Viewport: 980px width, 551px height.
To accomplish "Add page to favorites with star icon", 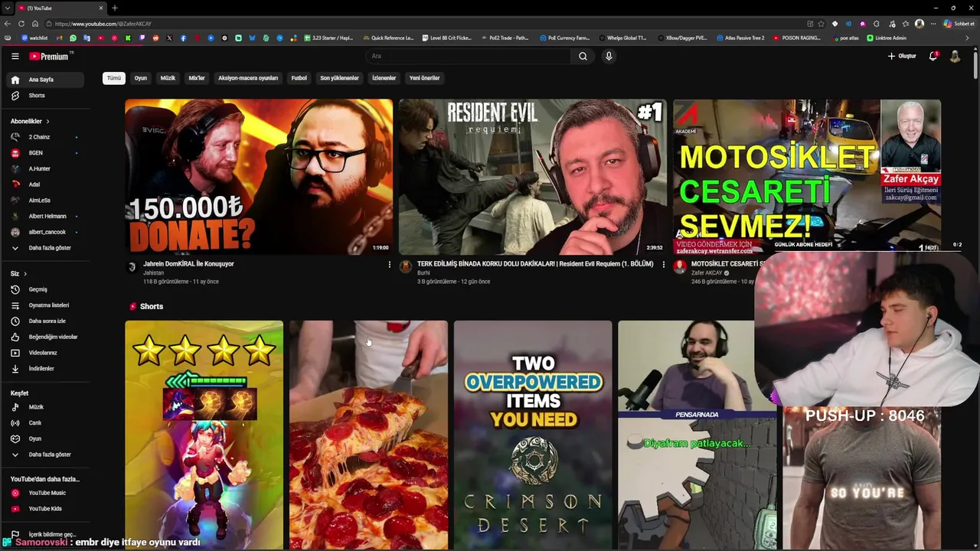I will (x=822, y=24).
